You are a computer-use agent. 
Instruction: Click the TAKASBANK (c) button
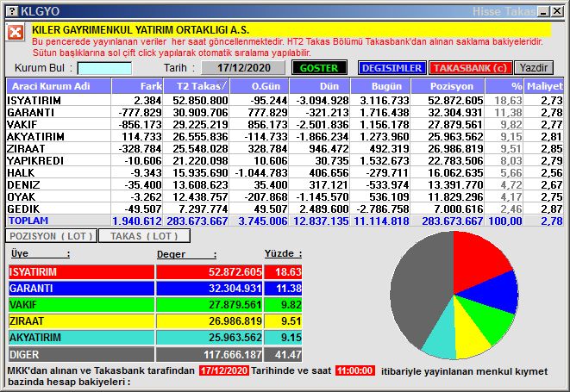(470, 68)
